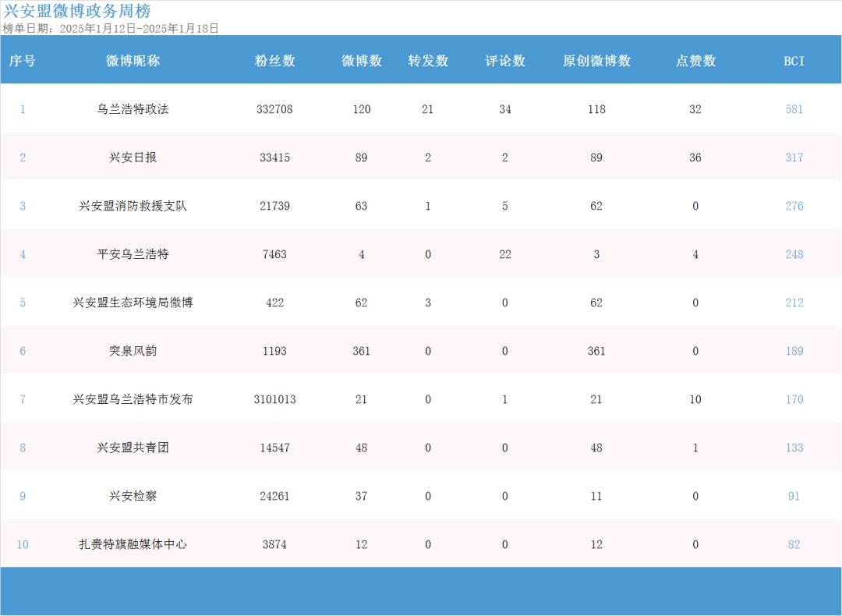Select the 点赞数 column header
Viewport: 842px width, 616px height.
coord(695,61)
